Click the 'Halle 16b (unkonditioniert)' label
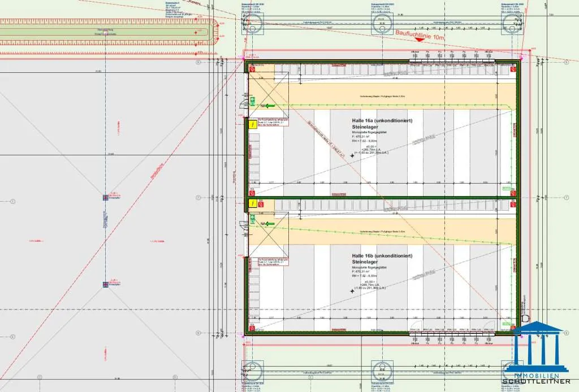 [382, 255]
